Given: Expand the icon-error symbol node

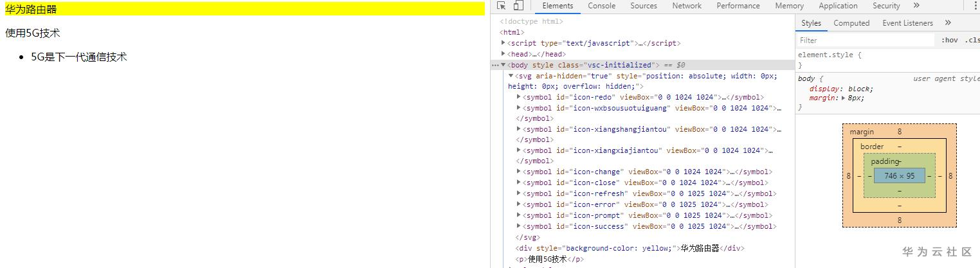Looking at the screenshot, I should [520, 204].
